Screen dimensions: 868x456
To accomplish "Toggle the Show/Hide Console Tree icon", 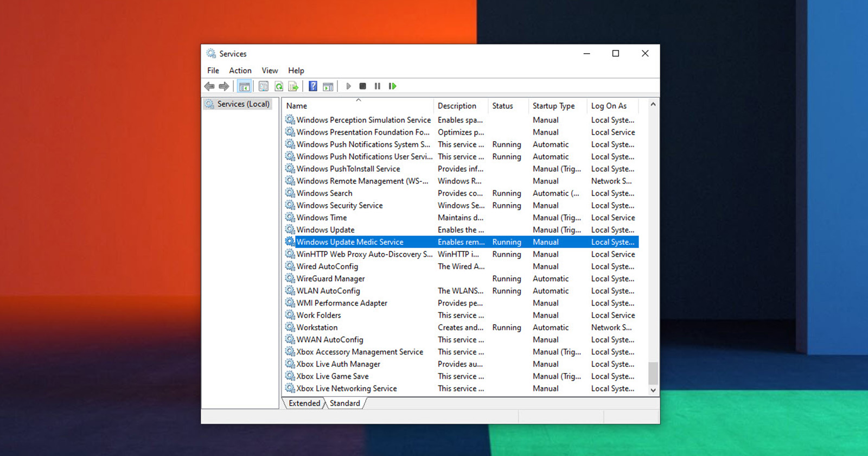I will (245, 86).
